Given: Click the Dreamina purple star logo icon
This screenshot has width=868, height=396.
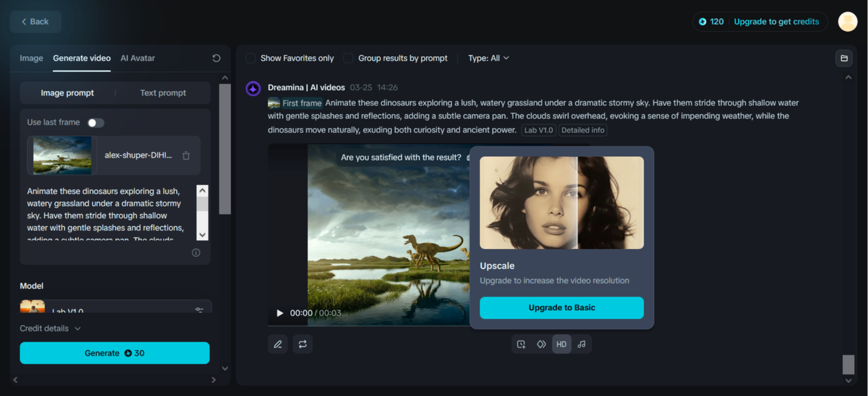Looking at the screenshot, I should point(253,88).
